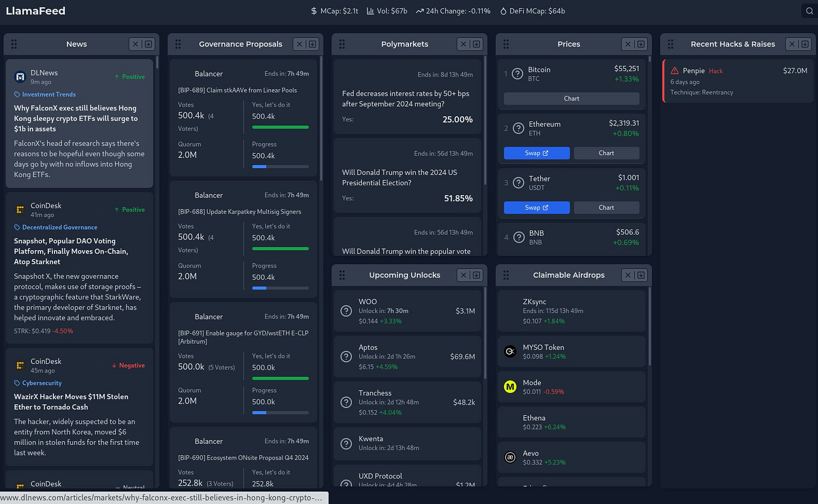Image resolution: width=818 pixels, height=504 pixels.
Task: Close the Governance Proposals panel
Action: point(299,44)
